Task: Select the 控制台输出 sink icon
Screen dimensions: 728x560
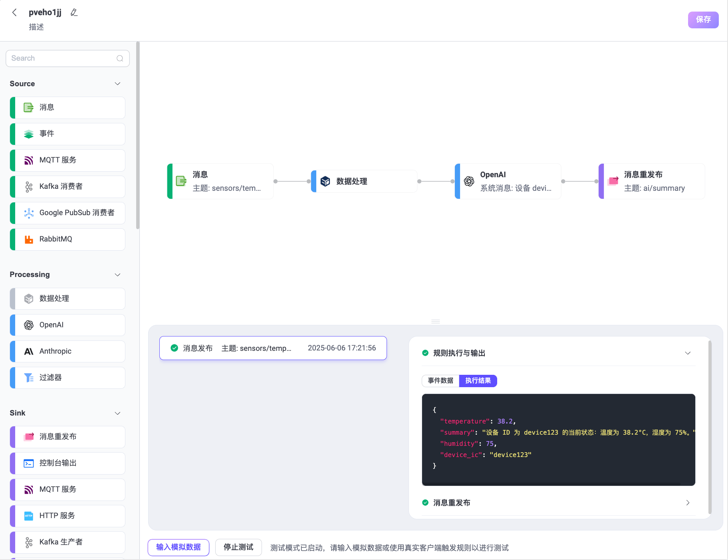Action: pos(28,463)
